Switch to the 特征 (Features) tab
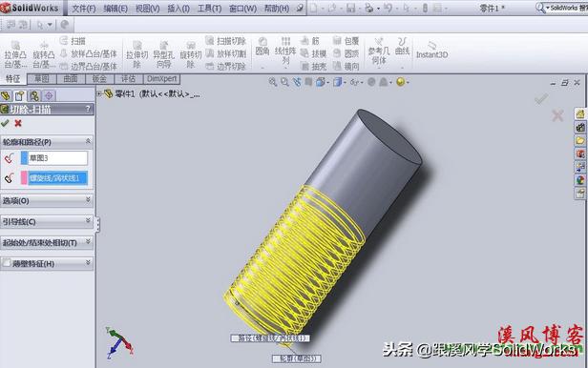 pyautogui.click(x=13, y=79)
